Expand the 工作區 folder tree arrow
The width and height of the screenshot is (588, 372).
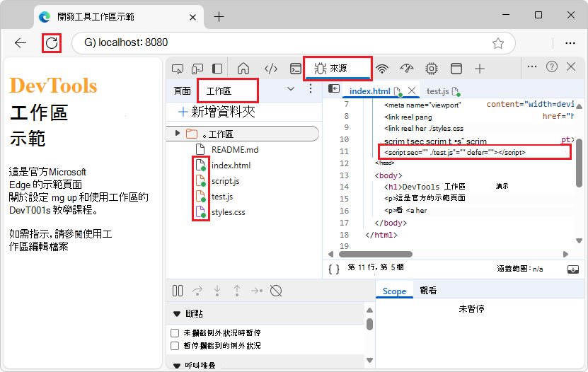pos(178,134)
